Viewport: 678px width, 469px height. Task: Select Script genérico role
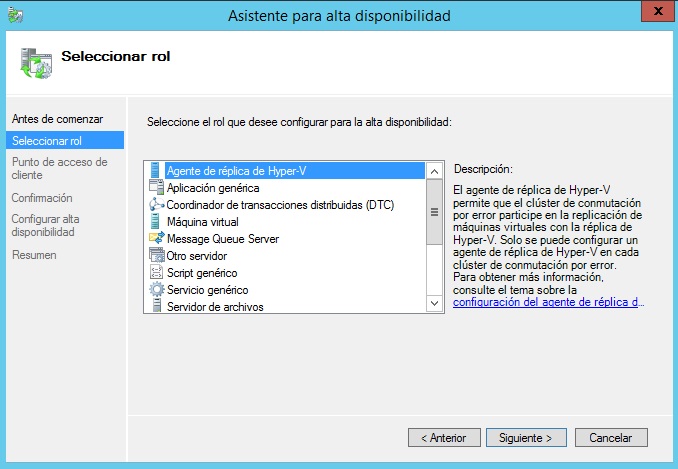point(202,273)
